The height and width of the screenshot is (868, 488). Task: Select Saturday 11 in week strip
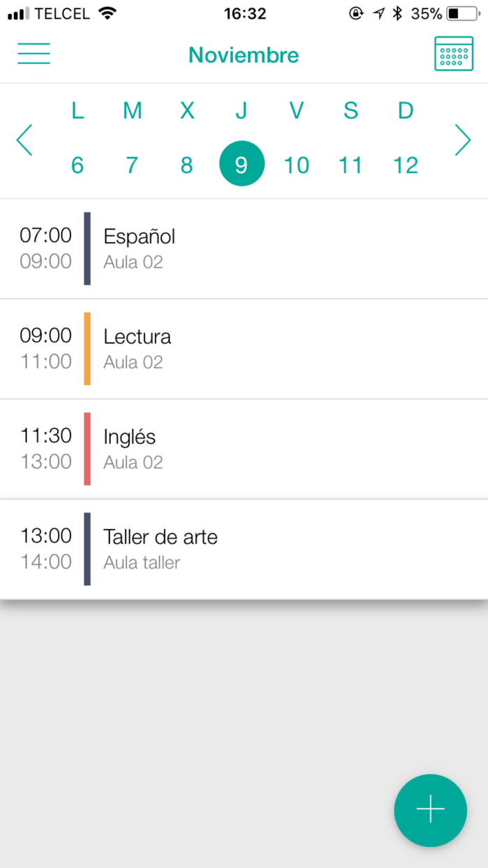click(x=351, y=165)
